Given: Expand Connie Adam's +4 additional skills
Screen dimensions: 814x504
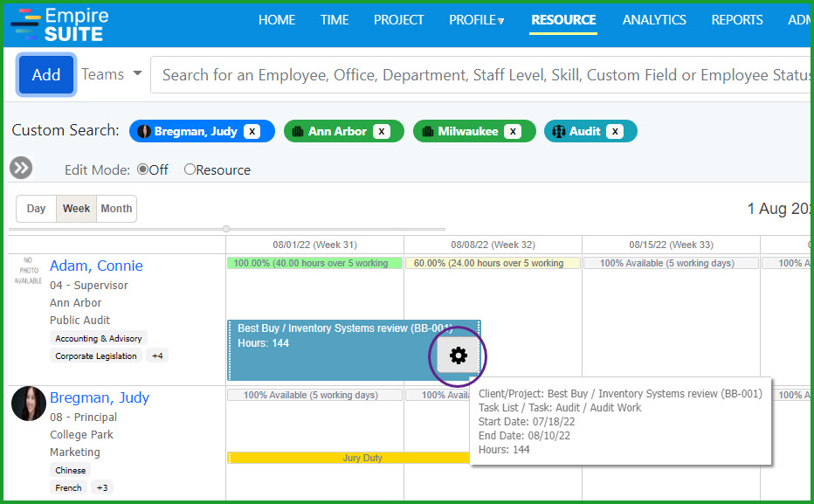Looking at the screenshot, I should [157, 356].
